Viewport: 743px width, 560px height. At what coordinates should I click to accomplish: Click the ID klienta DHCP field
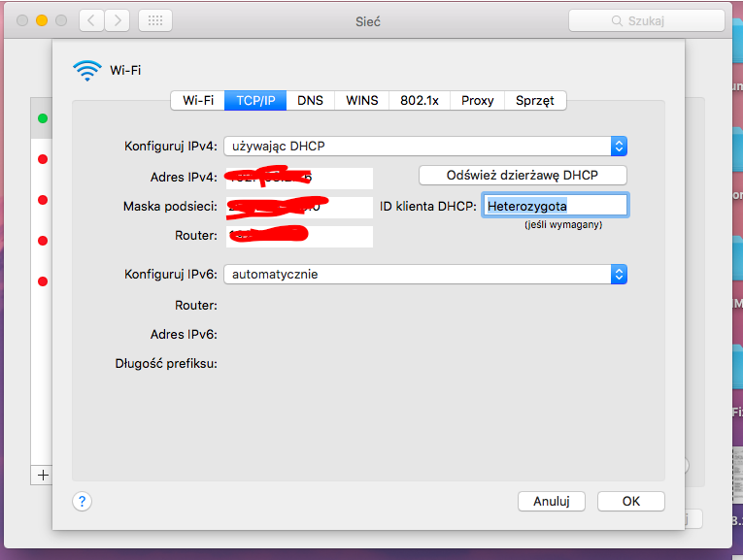click(556, 206)
